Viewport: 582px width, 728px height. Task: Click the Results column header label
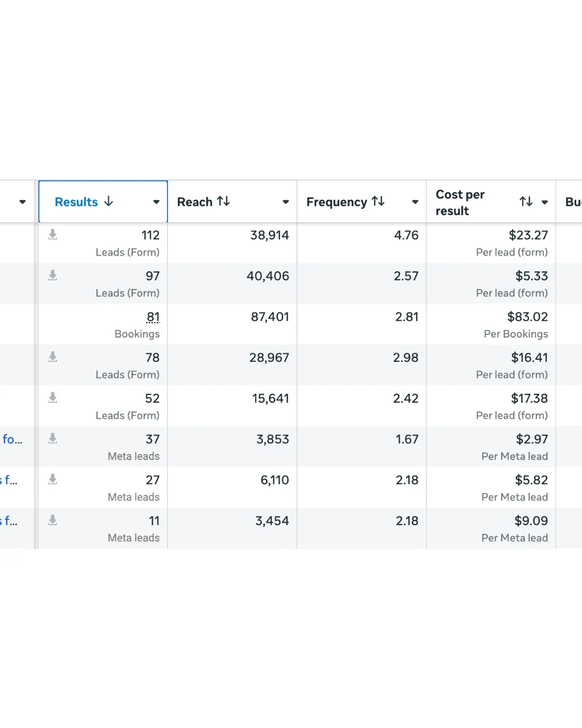point(77,202)
